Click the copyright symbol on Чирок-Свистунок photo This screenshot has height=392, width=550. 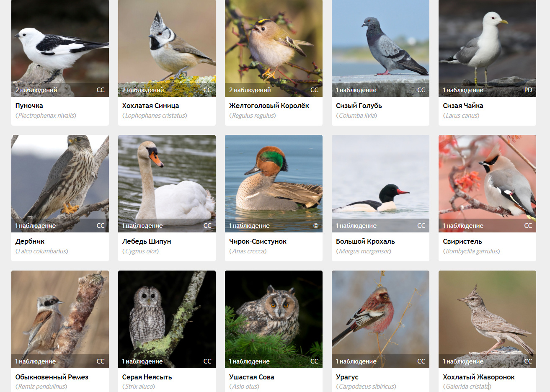tap(316, 226)
